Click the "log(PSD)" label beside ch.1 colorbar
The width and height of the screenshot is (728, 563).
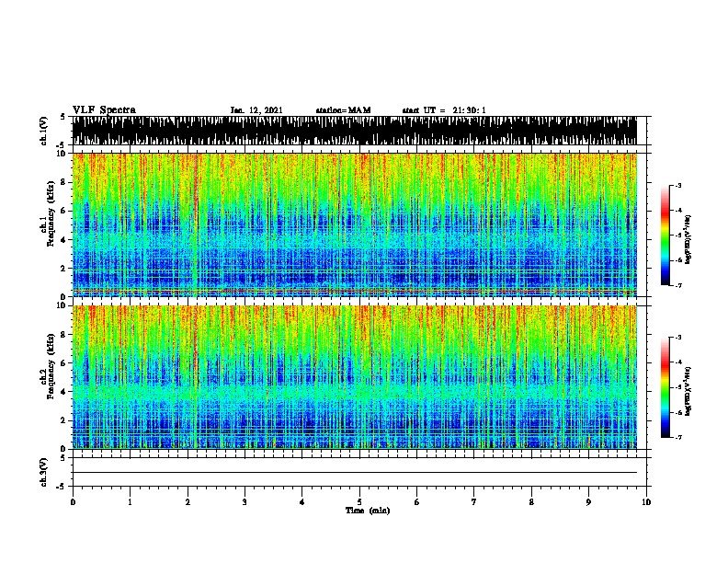pos(688,239)
